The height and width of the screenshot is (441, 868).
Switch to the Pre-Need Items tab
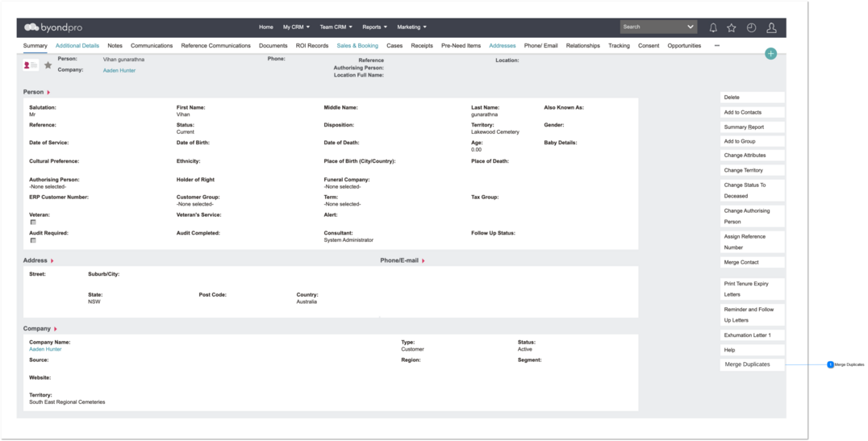click(461, 46)
